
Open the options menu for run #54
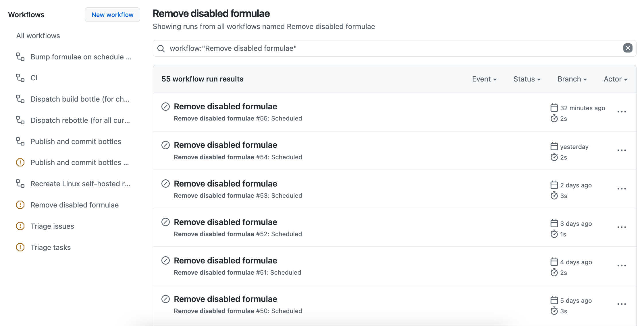[622, 150]
